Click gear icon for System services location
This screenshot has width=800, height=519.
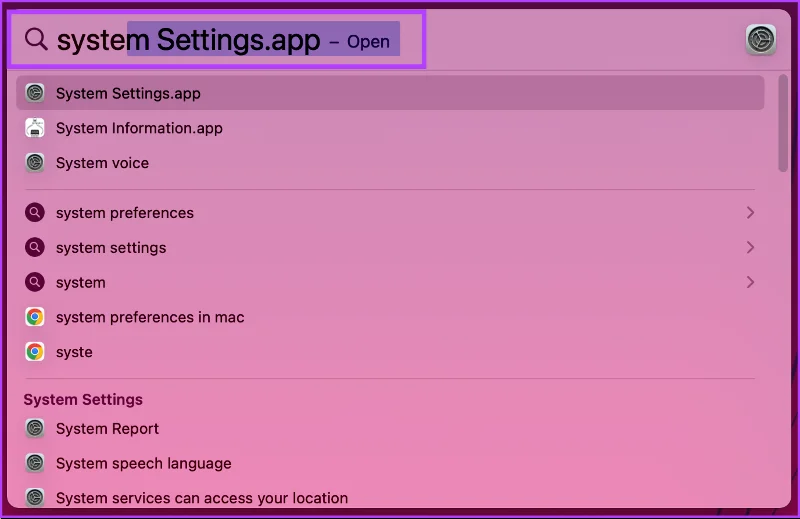coord(35,497)
